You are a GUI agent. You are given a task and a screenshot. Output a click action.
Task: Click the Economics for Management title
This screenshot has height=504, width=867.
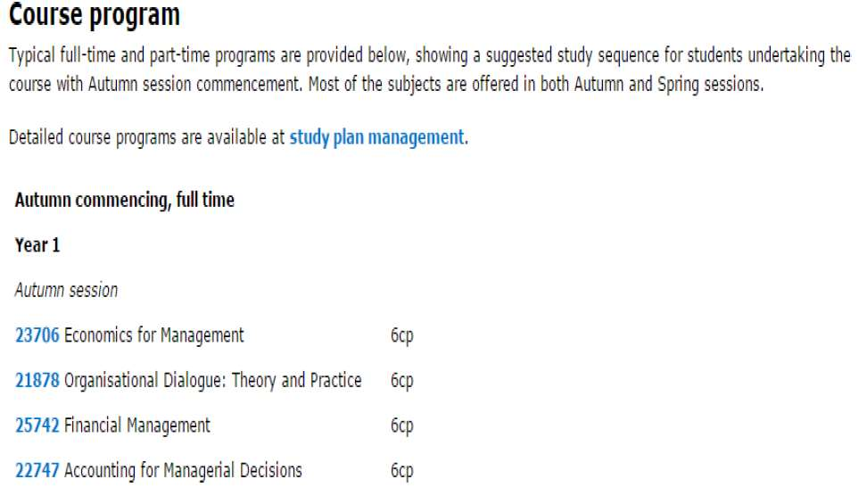[x=153, y=335]
